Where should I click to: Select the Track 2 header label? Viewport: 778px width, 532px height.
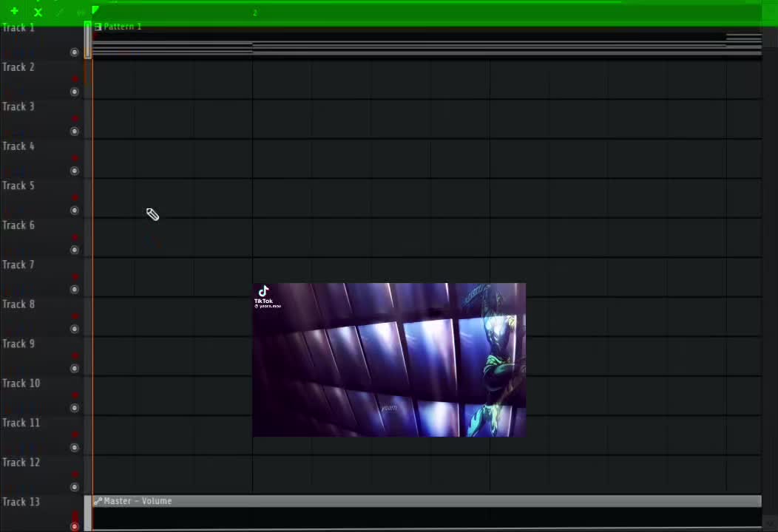coord(18,67)
